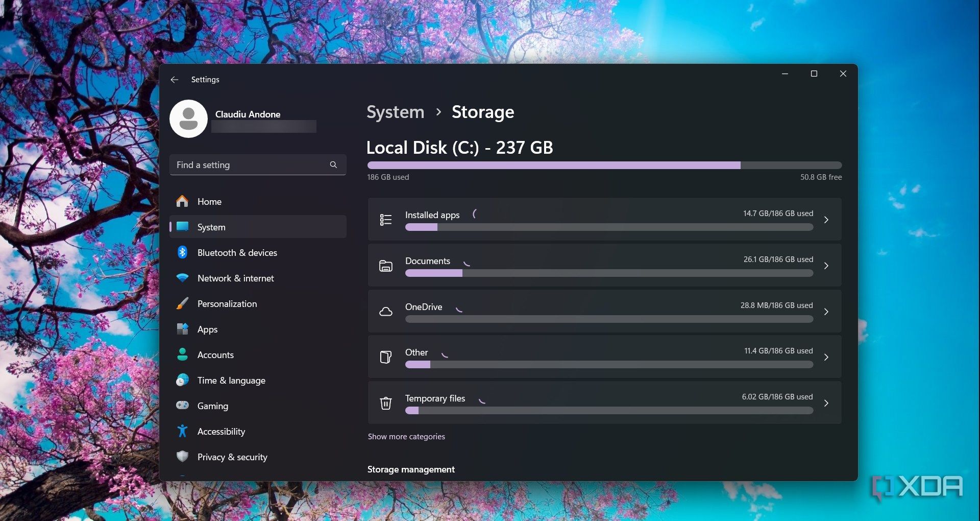Maximize the Settings window

point(814,74)
